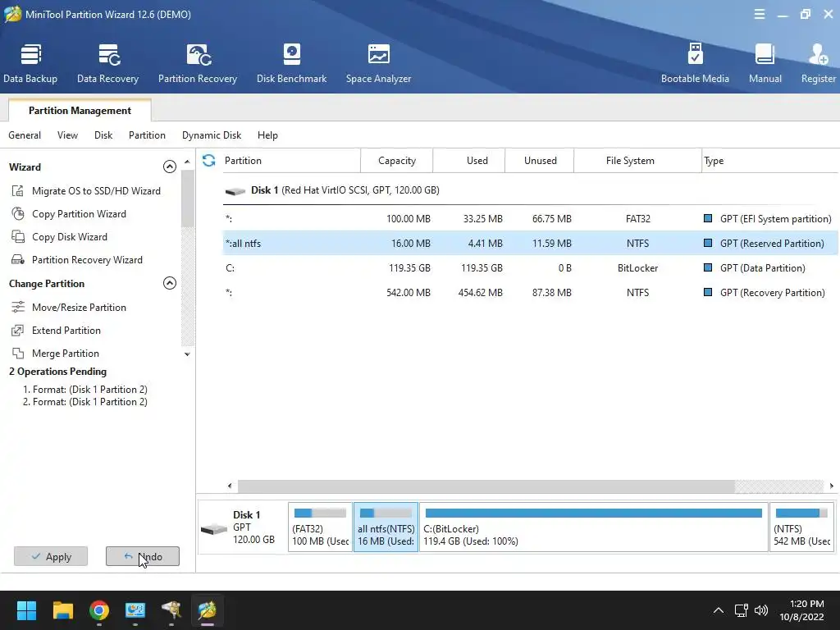
Task: Click the Merge Partition icon
Action: [x=18, y=353]
